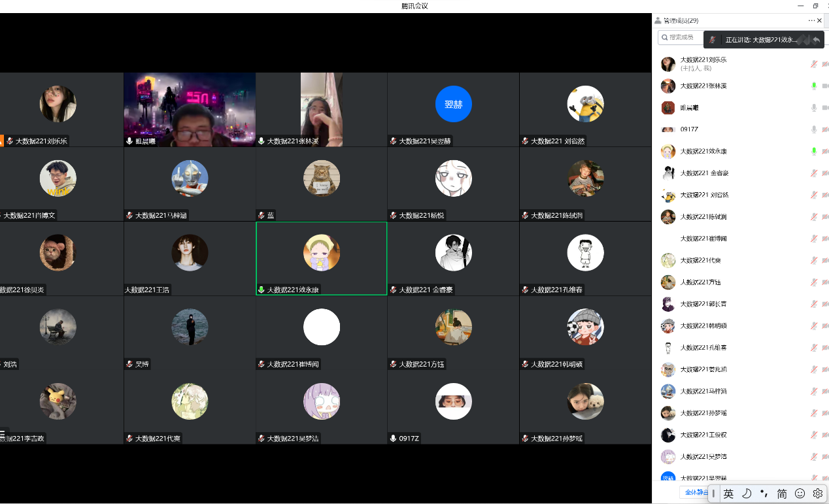The image size is (829, 504).
Task: Toggle camera icon for 大数据221张林溪 in list
Action: point(825,86)
